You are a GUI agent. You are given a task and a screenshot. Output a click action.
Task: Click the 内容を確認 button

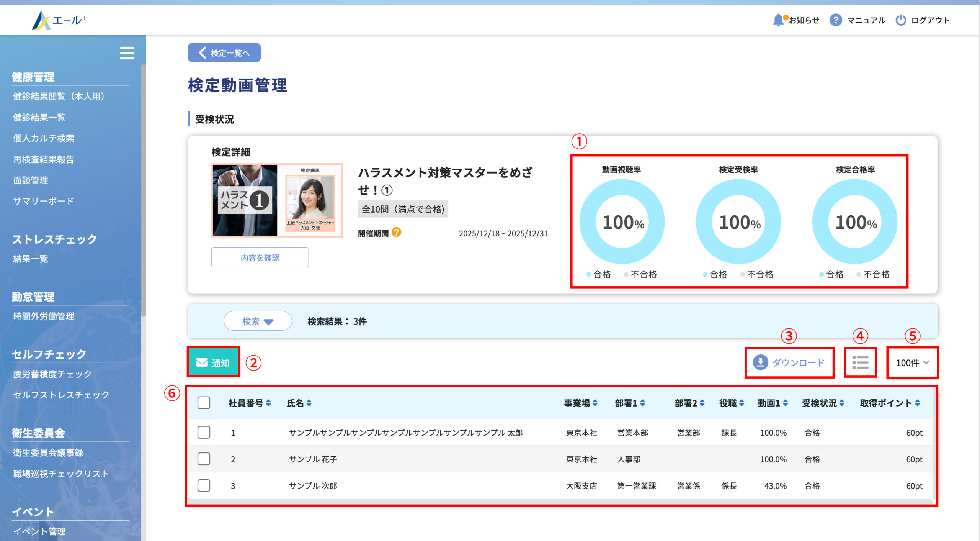coord(260,257)
